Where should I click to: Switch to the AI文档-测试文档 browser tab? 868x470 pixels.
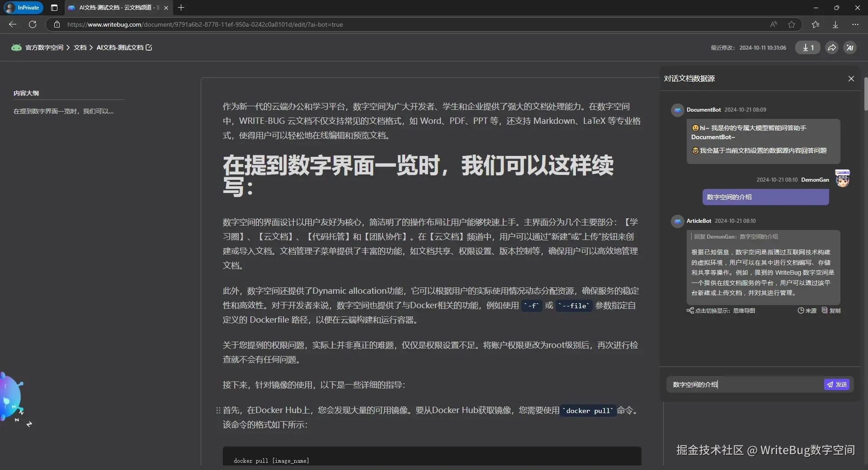[x=113, y=8]
